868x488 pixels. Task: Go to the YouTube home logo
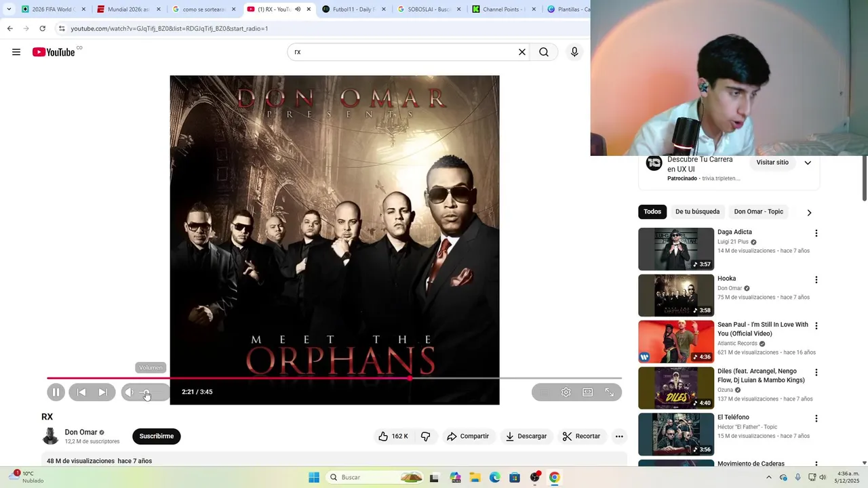point(54,52)
